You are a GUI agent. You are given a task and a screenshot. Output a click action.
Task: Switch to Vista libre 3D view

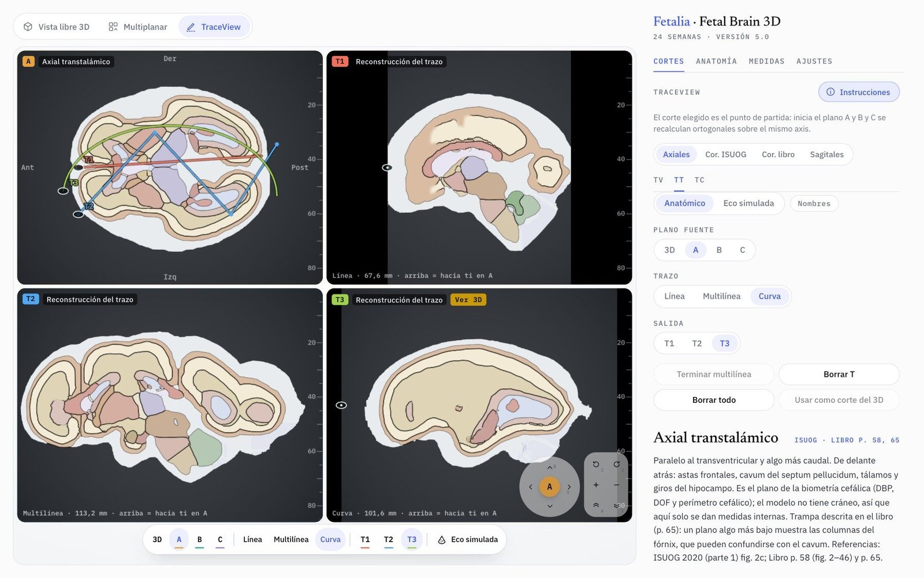click(x=57, y=27)
